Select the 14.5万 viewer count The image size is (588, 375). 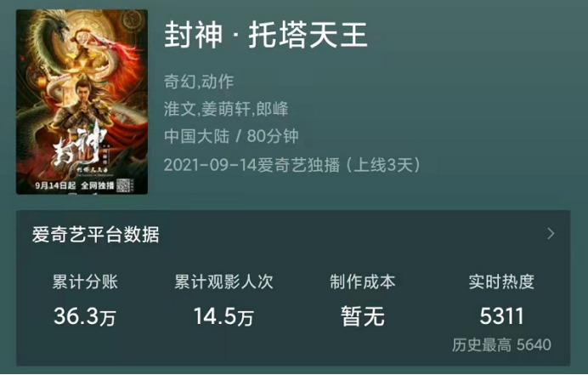(223, 316)
